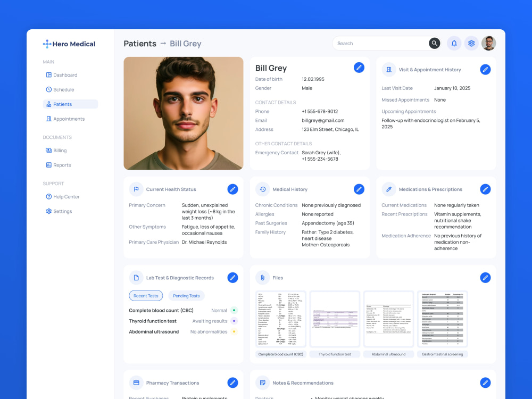Edit Lab Test & Diagnostic Records
The height and width of the screenshot is (399, 532).
[x=232, y=278]
